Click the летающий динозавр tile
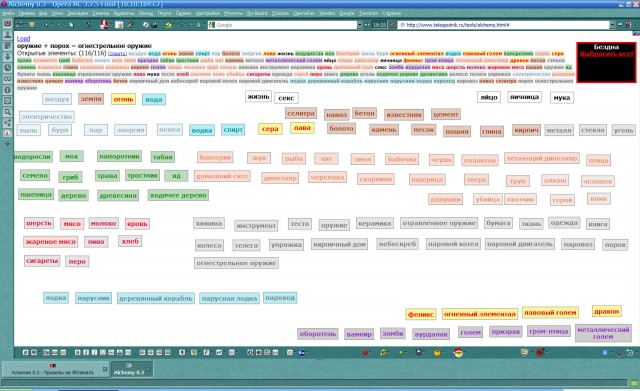 [x=542, y=158]
